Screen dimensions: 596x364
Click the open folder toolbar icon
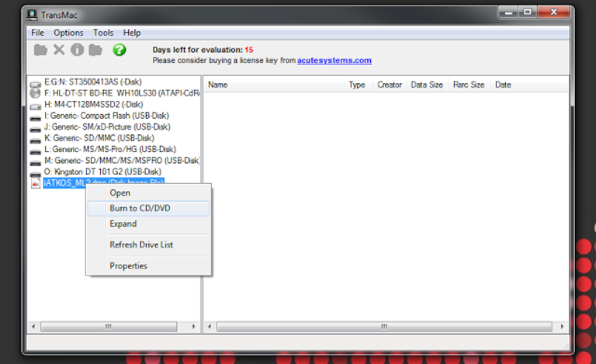[x=40, y=50]
